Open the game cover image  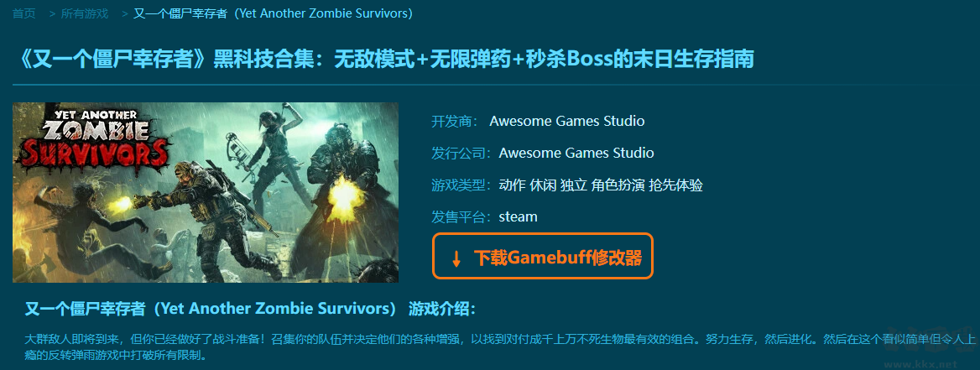(x=206, y=192)
